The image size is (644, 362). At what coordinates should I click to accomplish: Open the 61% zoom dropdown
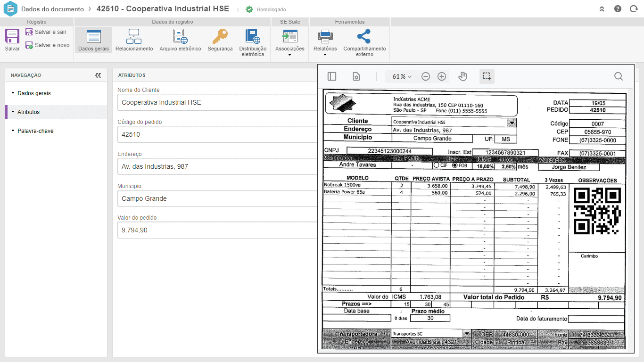[x=402, y=76]
